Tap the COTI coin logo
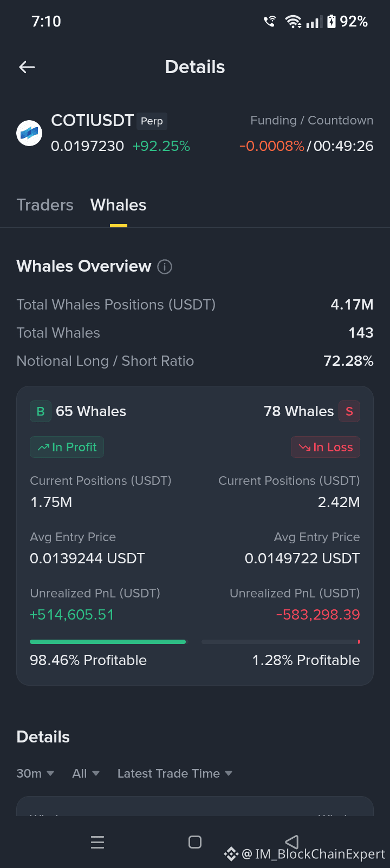390x868 pixels. (29, 133)
